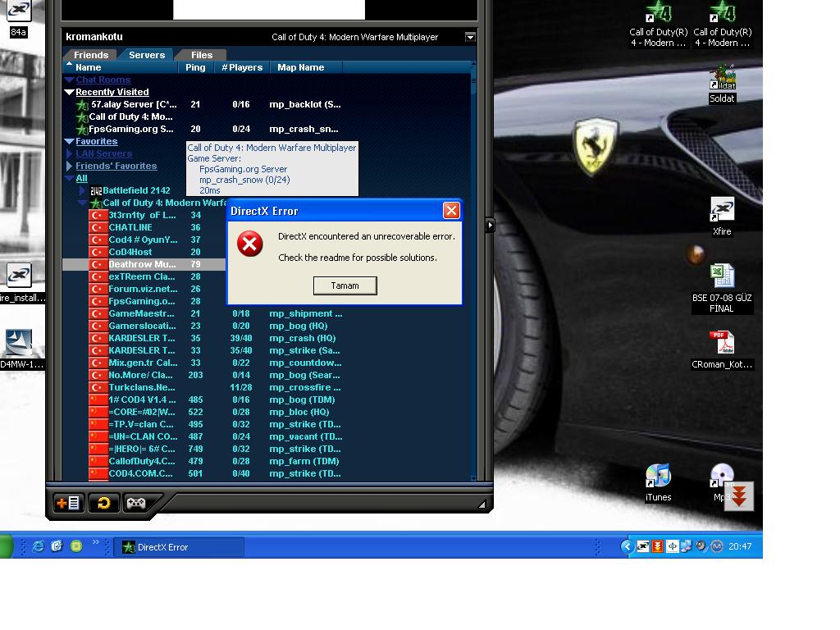The height and width of the screenshot is (630, 840).
Task: Click the green round quick launch icon
Action: point(76,546)
